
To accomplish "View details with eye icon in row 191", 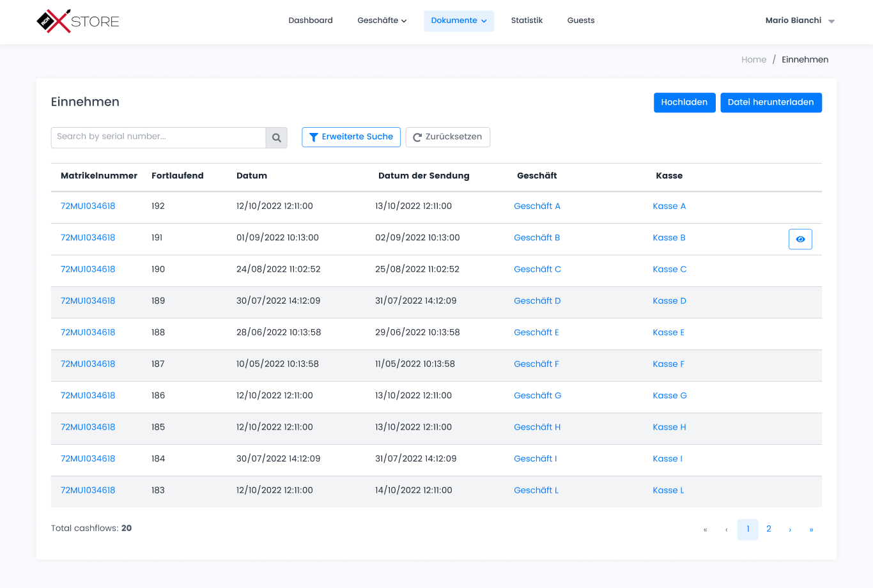I will click(800, 239).
